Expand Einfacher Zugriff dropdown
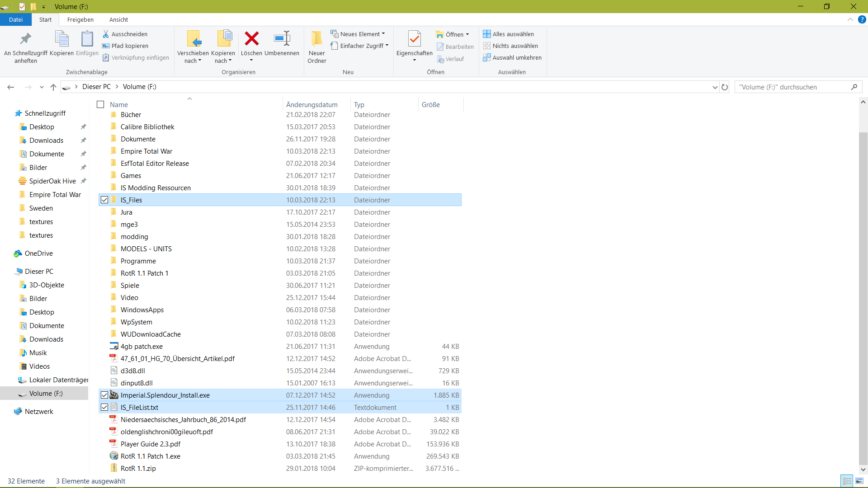 387,46
